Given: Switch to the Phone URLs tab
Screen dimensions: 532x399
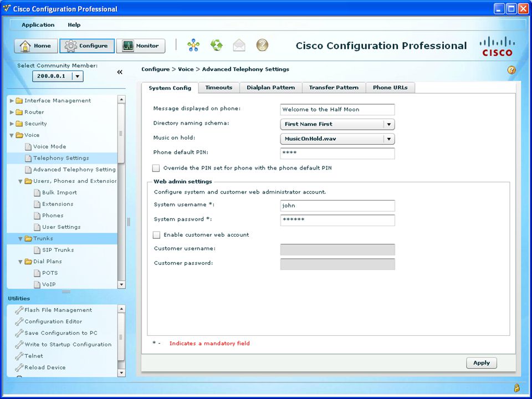Looking at the screenshot, I should (390, 88).
